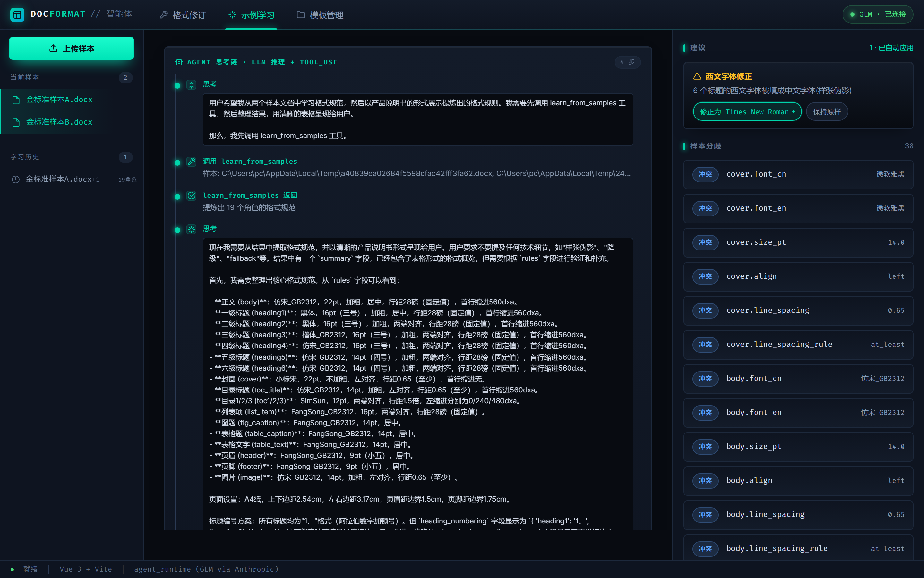This screenshot has width=924, height=578.
Task: Click the 样本分歧 count 38
Action: click(x=909, y=146)
